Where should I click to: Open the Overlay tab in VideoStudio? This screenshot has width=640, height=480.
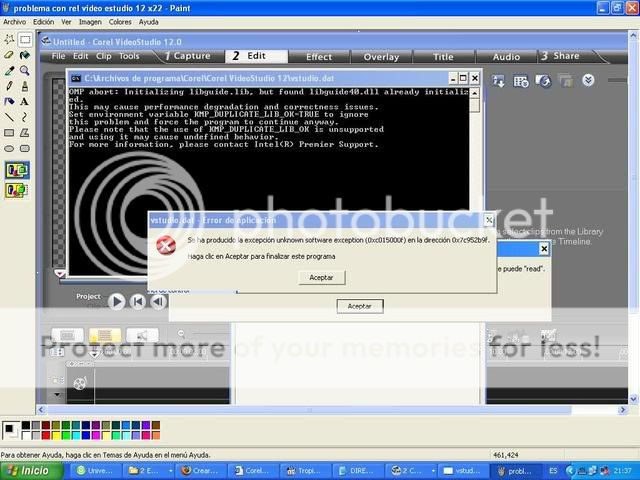pyautogui.click(x=381, y=57)
